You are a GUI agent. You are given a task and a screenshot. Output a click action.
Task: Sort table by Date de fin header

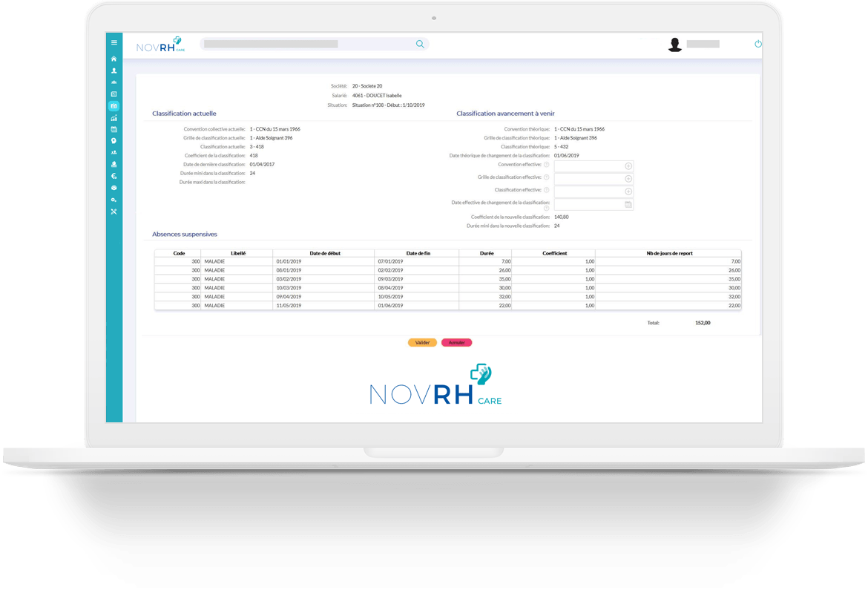[x=418, y=253]
